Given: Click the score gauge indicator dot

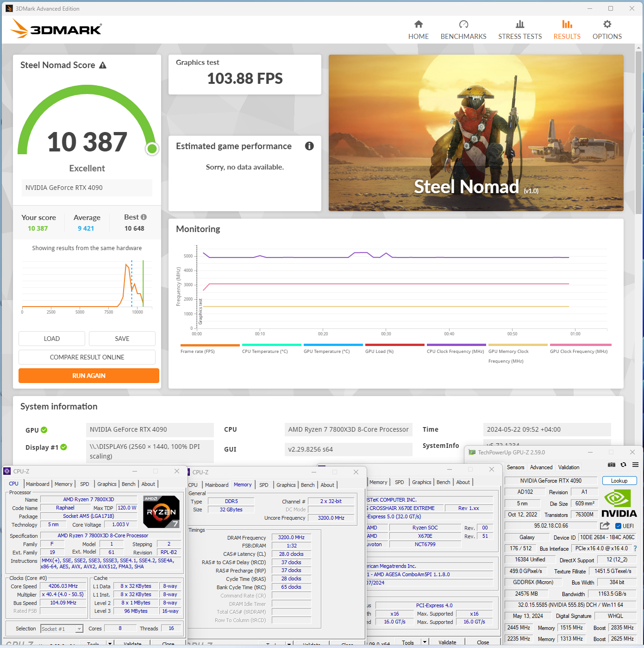Looking at the screenshot, I should pyautogui.click(x=152, y=149).
